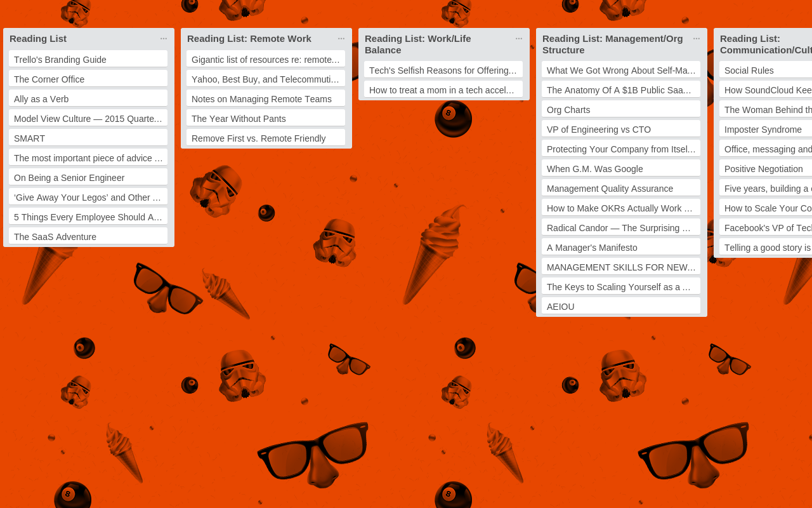The height and width of the screenshot is (508, 812).
Task: Open the How SoundCloud Keeps card
Action: tap(766, 90)
